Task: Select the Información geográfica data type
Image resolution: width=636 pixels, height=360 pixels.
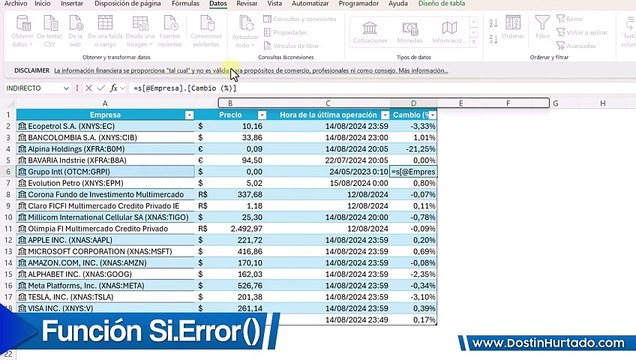Action: (x=449, y=32)
